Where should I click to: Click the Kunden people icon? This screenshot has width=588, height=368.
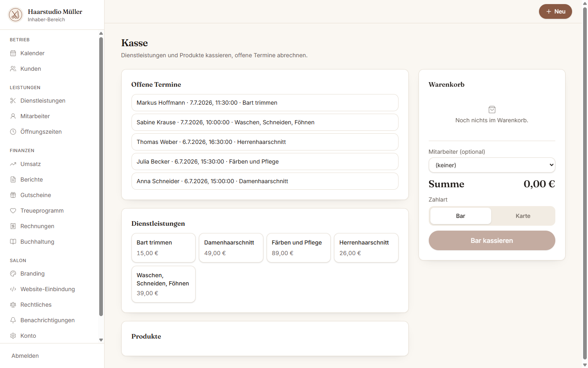pos(13,69)
